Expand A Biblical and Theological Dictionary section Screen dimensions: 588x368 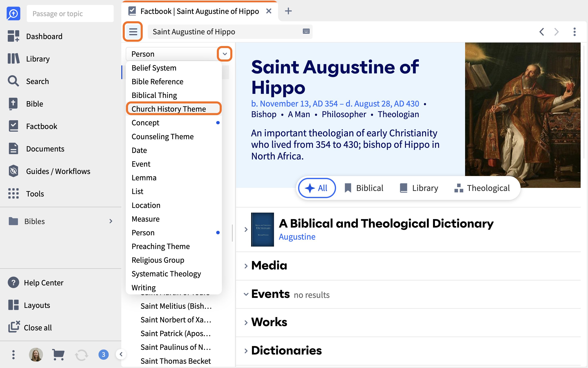click(246, 229)
